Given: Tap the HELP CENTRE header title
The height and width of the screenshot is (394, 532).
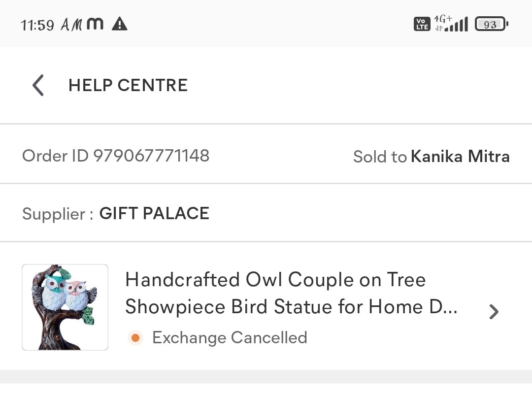Looking at the screenshot, I should coord(128,85).
